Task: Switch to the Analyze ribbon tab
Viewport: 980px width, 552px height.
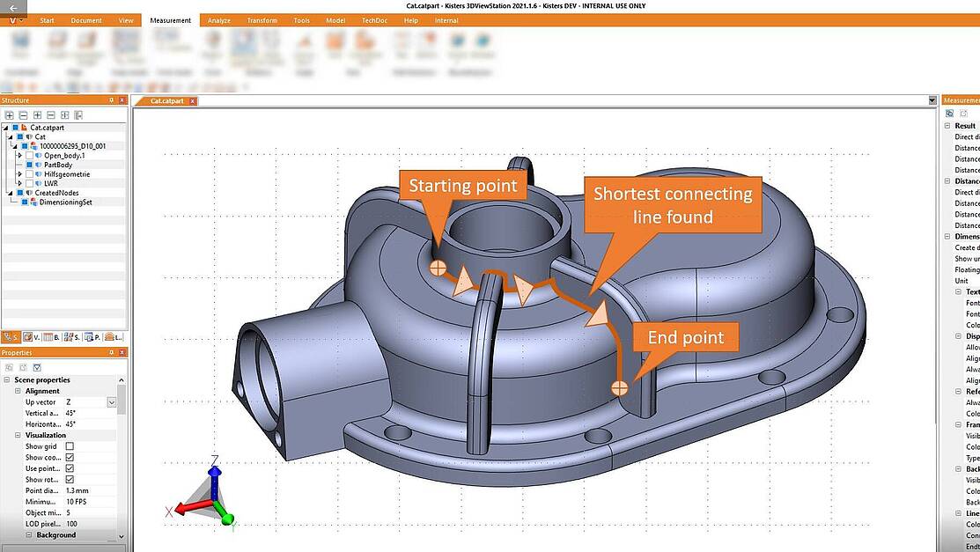Action: (218, 20)
